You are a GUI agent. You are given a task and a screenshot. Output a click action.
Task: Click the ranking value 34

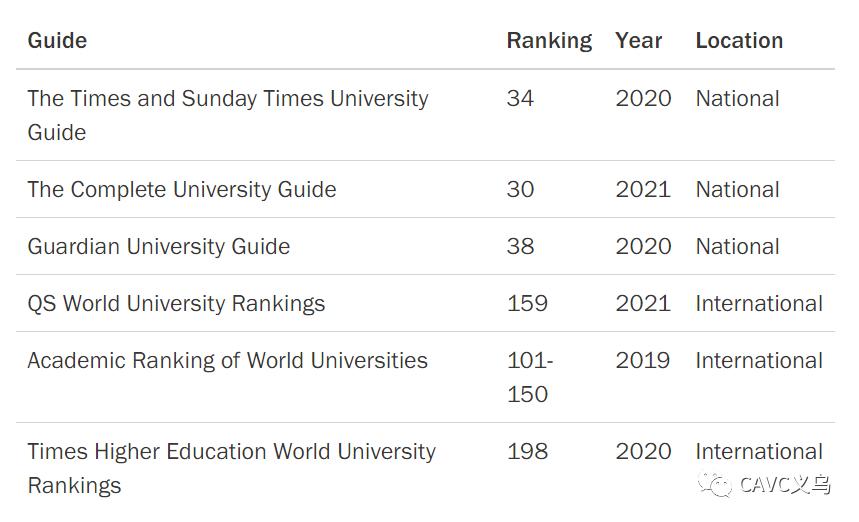(520, 99)
